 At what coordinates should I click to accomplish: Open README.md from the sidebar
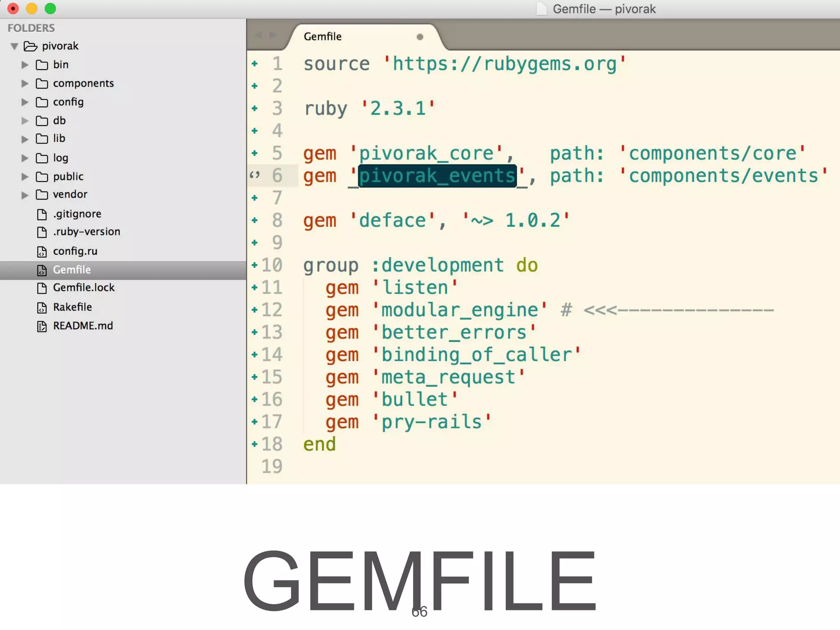point(83,326)
